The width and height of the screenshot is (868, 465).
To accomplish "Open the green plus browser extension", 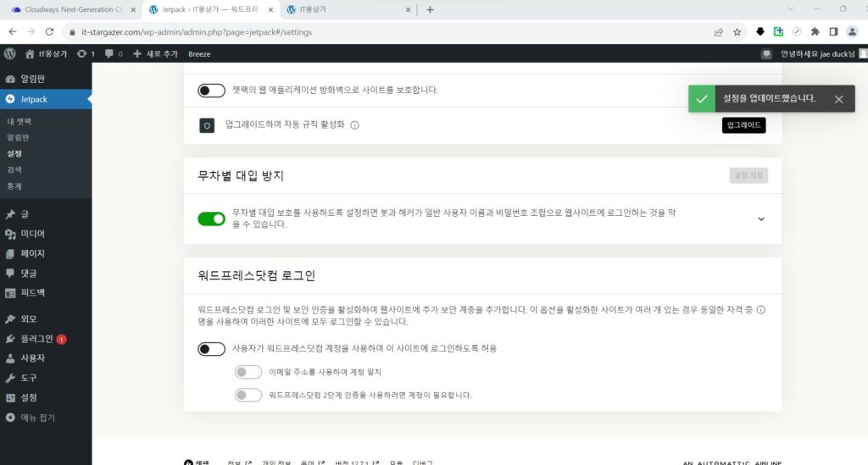I will (x=778, y=32).
